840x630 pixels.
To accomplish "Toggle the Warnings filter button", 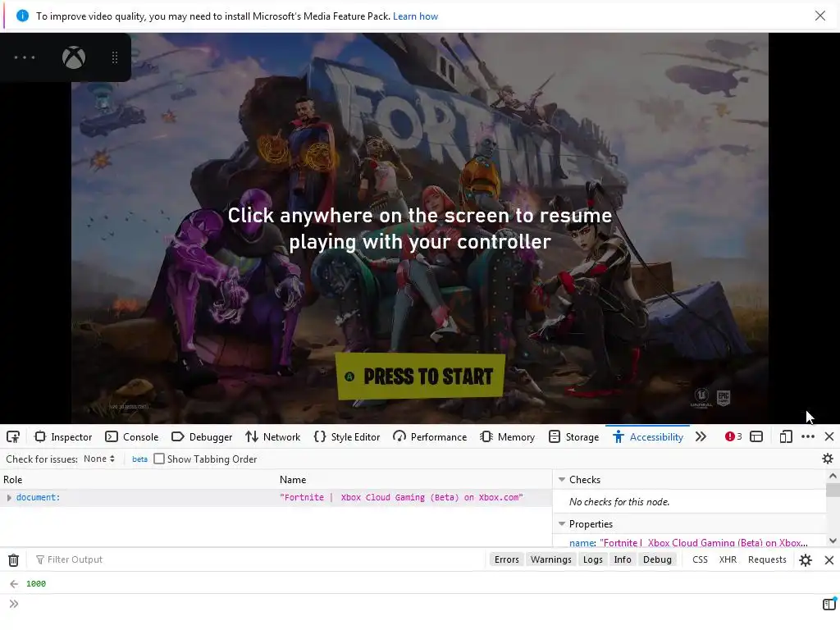I will (550, 559).
